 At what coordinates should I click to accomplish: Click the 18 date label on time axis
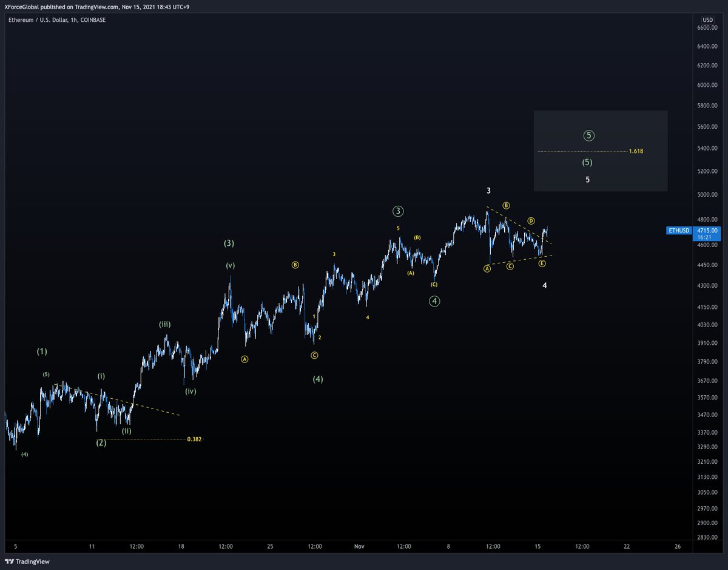coord(181,546)
